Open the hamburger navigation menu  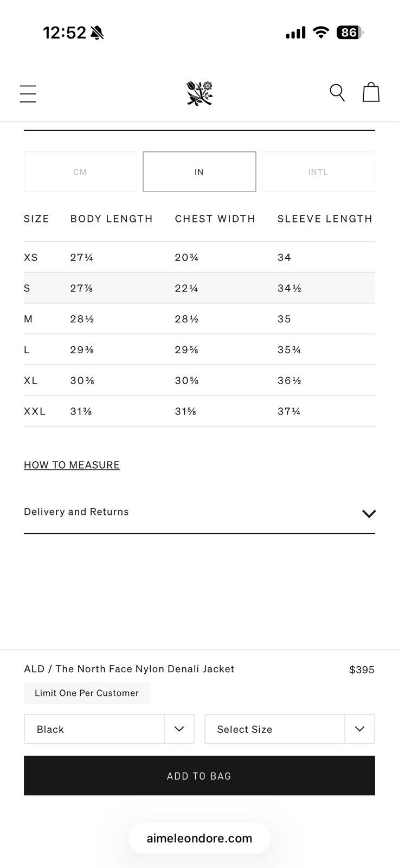coord(28,94)
